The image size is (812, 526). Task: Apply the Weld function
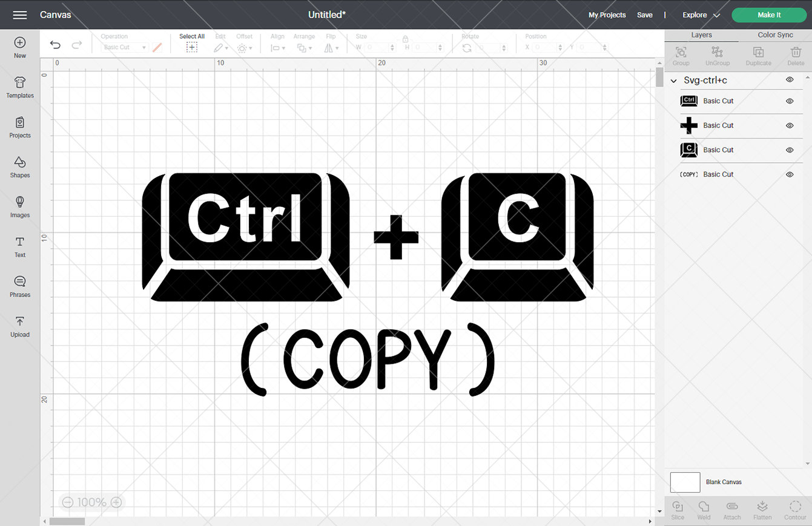point(704,510)
